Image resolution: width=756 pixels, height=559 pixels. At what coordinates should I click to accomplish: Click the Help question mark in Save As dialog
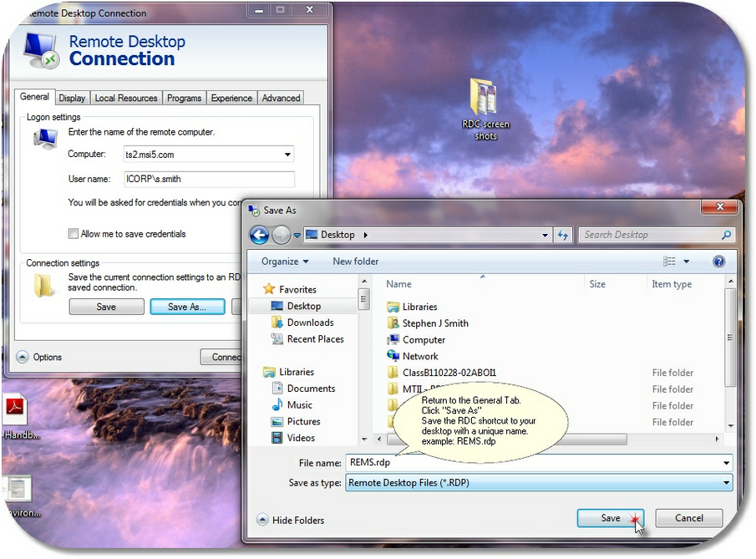pos(718,261)
